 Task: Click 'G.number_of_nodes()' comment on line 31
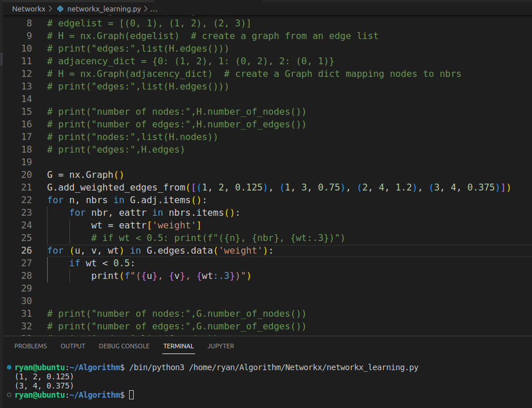point(248,314)
